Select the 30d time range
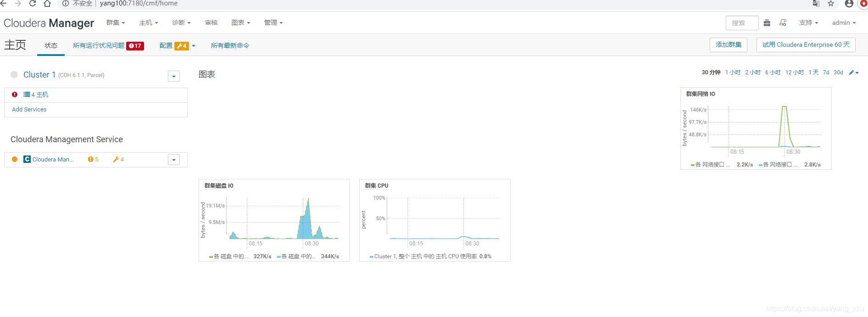Screen dimensions: 868x317 tap(839, 72)
